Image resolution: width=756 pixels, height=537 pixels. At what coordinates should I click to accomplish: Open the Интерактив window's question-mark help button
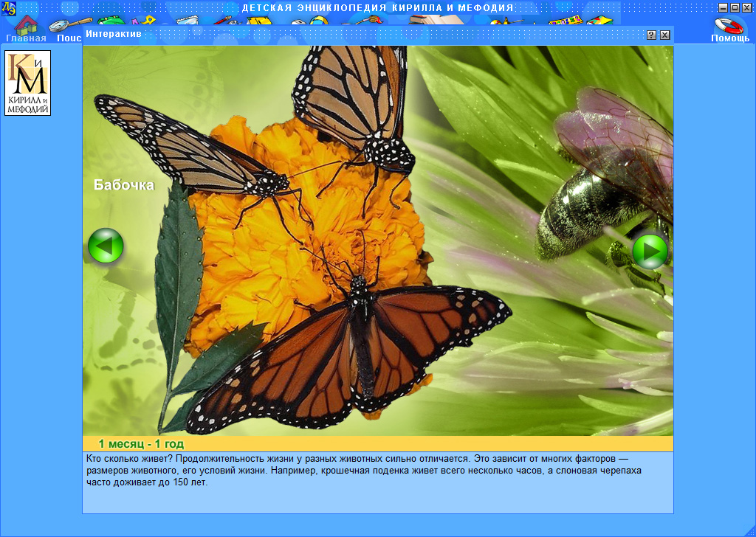[x=651, y=35]
